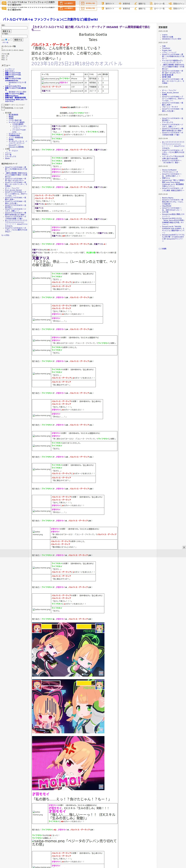
Task: Close the banner with the X icon at the right edge
Action: (x=184, y=547)
